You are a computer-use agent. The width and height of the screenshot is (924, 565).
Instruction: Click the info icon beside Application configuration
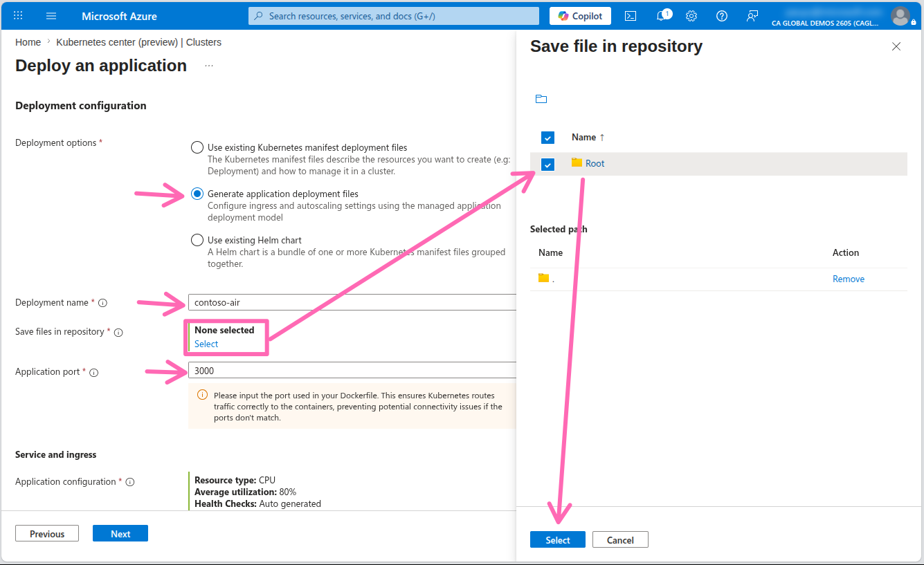pos(129,482)
